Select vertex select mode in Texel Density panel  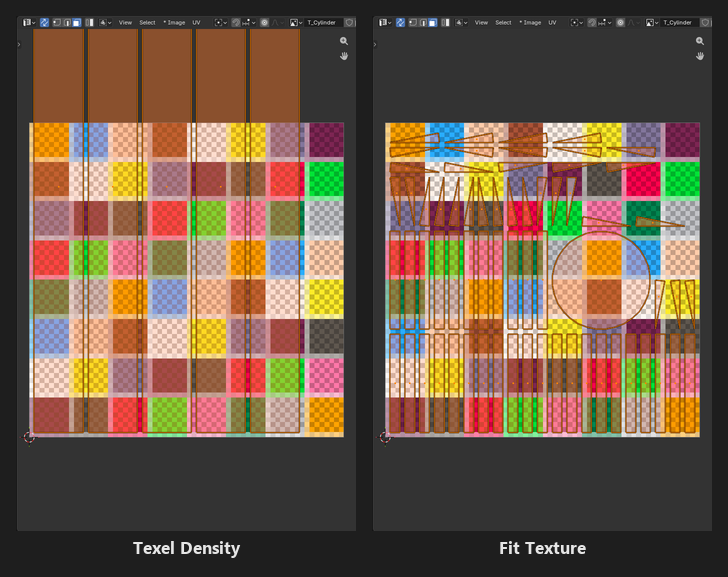pos(57,22)
